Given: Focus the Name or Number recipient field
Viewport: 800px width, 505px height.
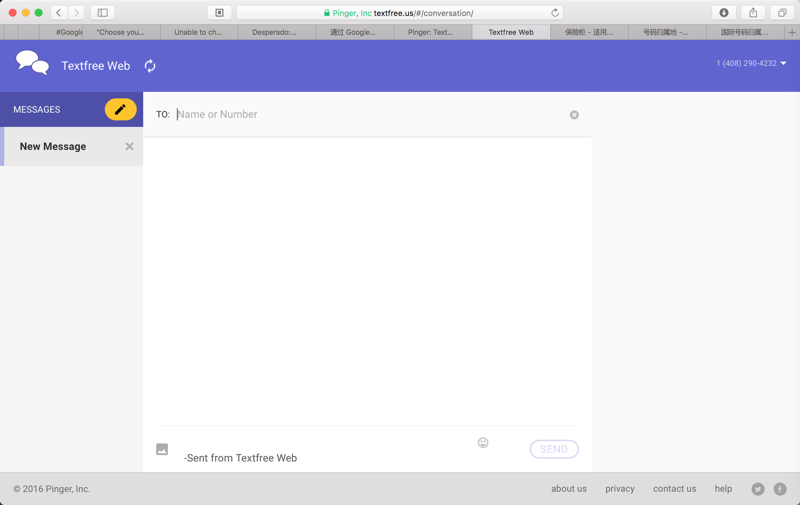Looking at the screenshot, I should pyautogui.click(x=370, y=114).
